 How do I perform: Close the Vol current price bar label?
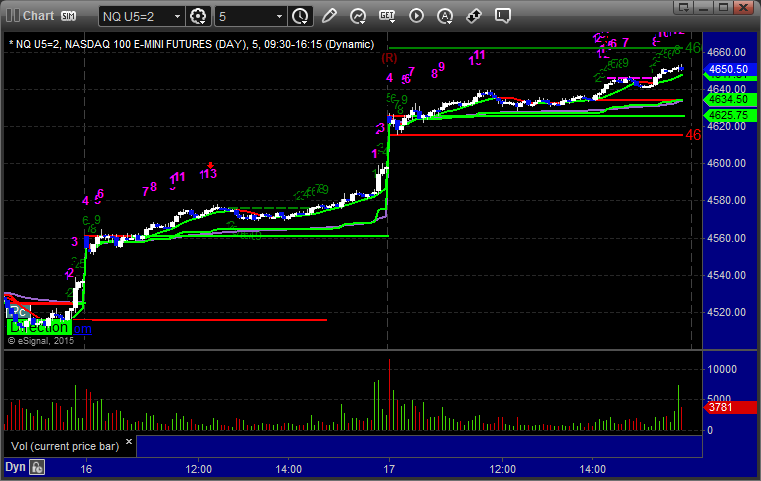point(129,442)
